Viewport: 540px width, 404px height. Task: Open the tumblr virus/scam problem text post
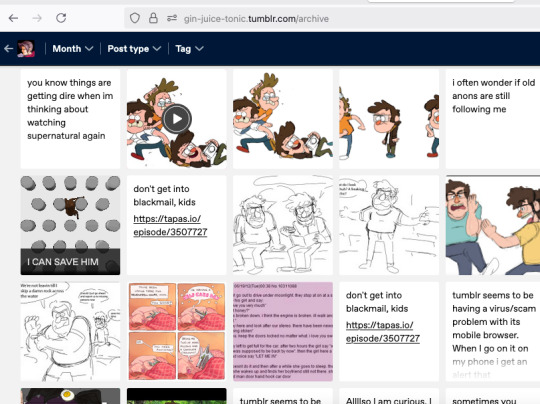[493, 332]
